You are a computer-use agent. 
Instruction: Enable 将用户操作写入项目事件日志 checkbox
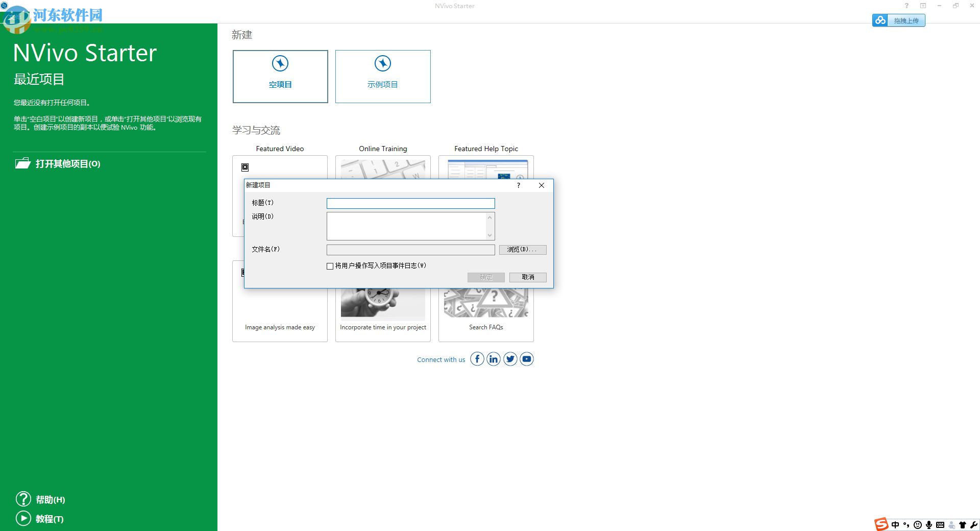[x=330, y=266]
